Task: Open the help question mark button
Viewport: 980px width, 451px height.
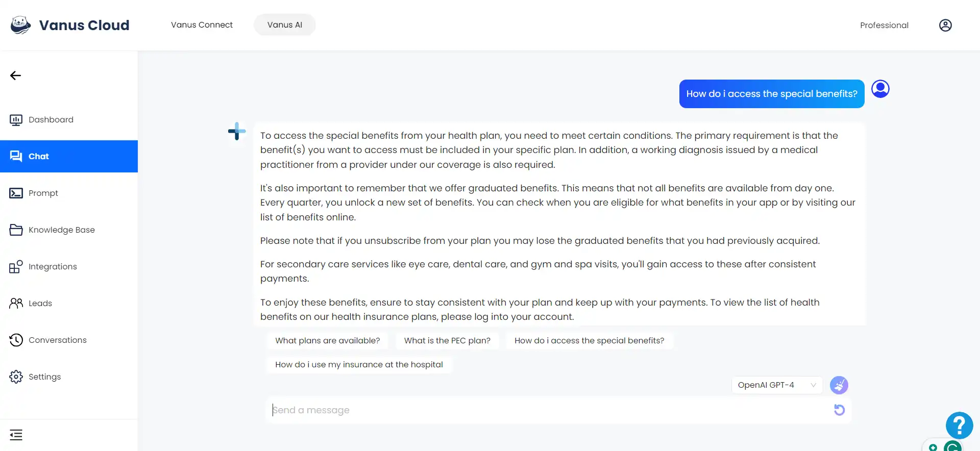Action: click(959, 425)
